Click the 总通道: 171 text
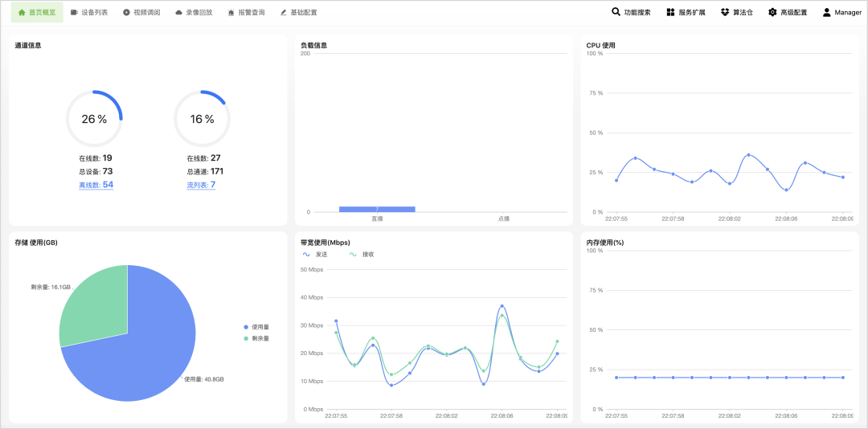 click(x=206, y=171)
